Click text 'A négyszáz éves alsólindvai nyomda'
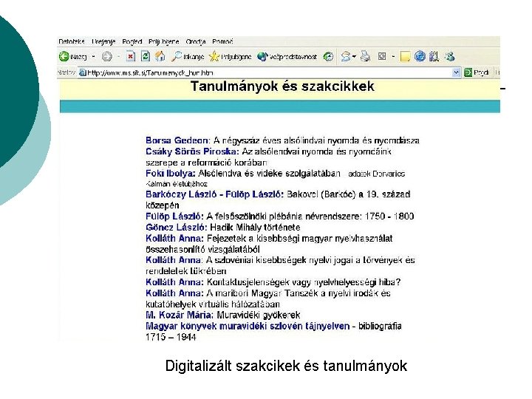 [286, 140]
